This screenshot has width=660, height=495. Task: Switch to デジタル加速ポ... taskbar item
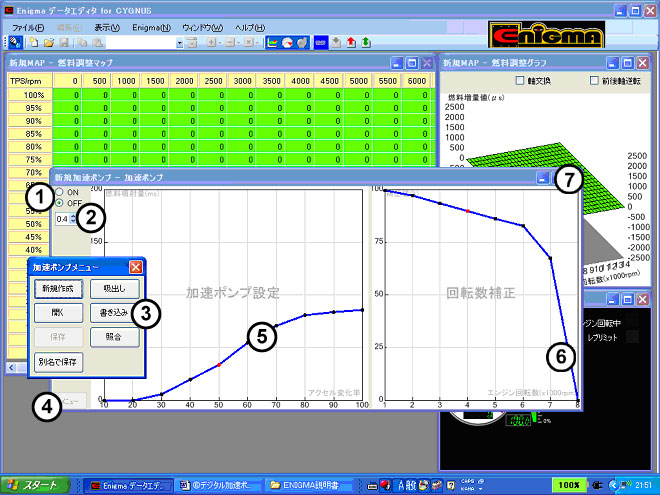click(x=219, y=486)
